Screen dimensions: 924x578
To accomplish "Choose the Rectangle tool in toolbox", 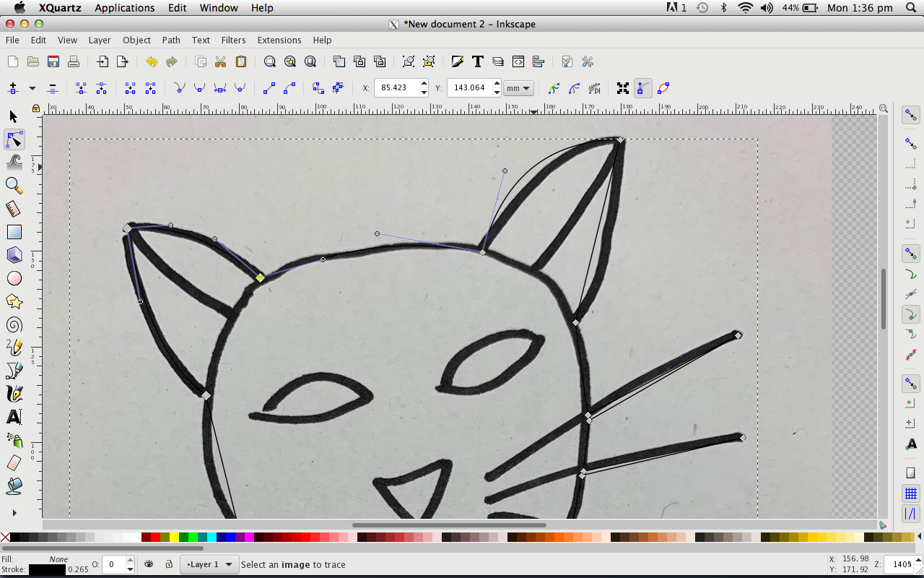I will click(x=14, y=232).
